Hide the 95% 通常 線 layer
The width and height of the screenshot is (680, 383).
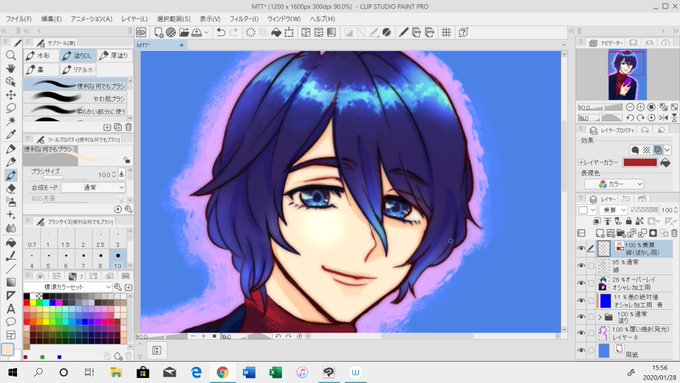point(581,265)
